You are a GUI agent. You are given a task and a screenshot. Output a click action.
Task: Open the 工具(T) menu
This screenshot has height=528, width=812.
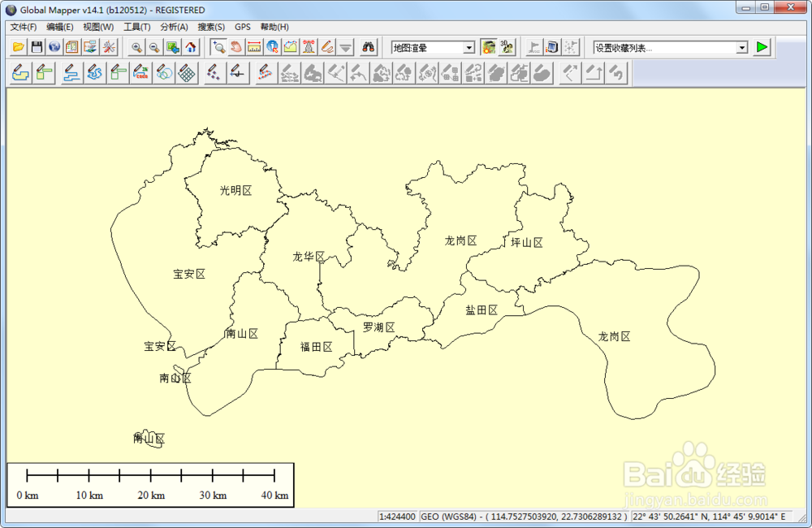pos(136,27)
